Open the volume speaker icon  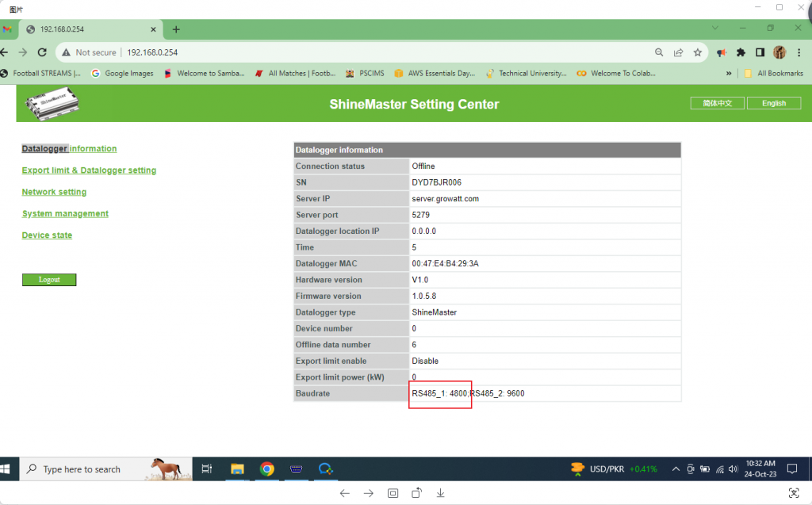733,469
